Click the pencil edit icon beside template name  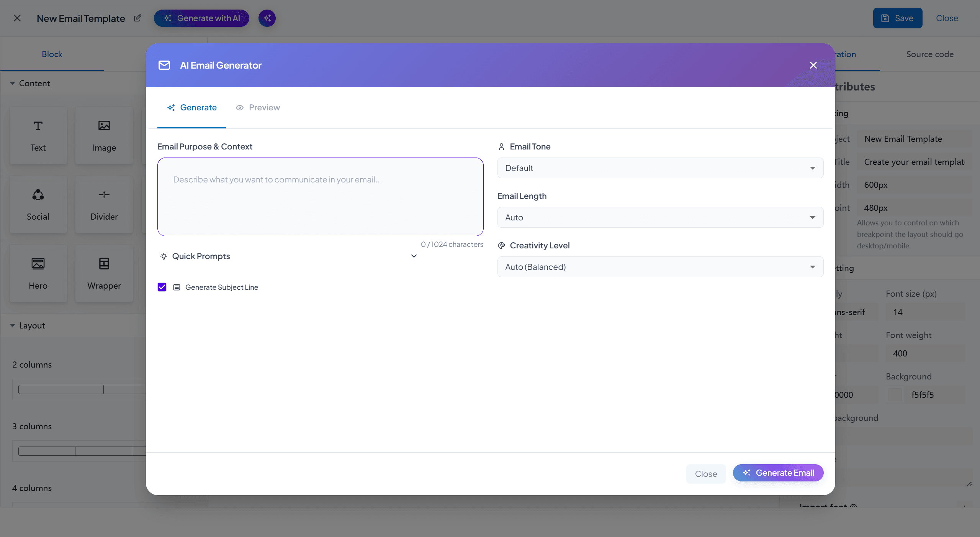coord(137,18)
